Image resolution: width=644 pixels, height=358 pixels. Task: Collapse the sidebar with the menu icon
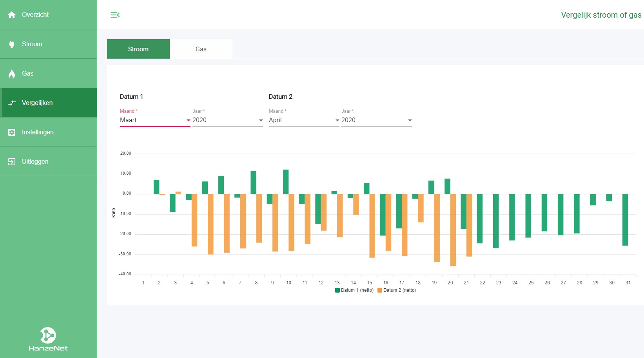(115, 15)
